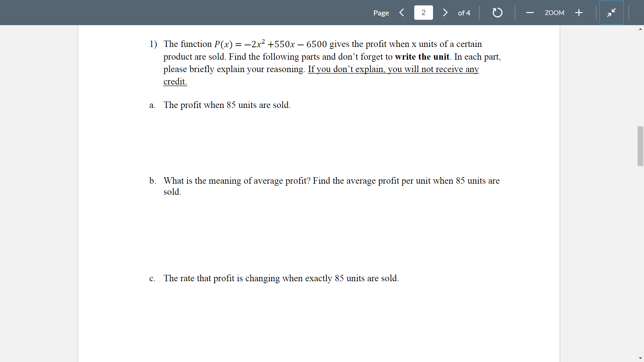Click the scrollbar down arrow
This screenshot has height=362, width=644.
(x=640, y=358)
